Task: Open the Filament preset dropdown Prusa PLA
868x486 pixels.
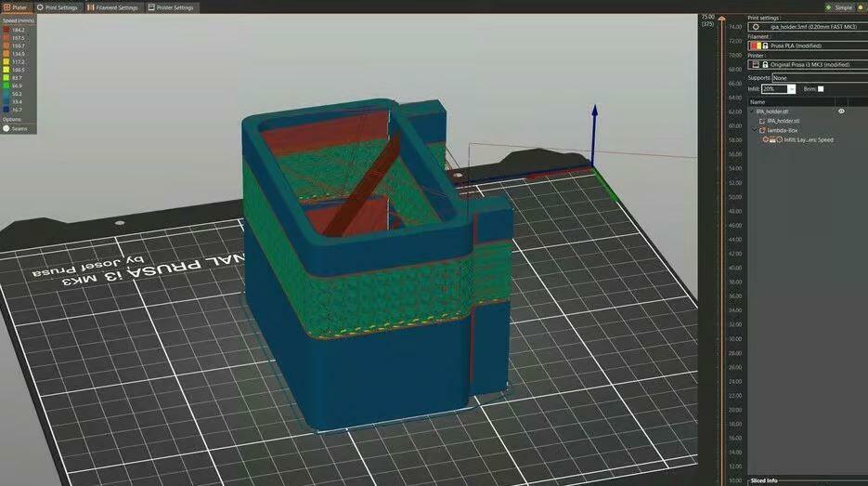Action: click(x=808, y=46)
